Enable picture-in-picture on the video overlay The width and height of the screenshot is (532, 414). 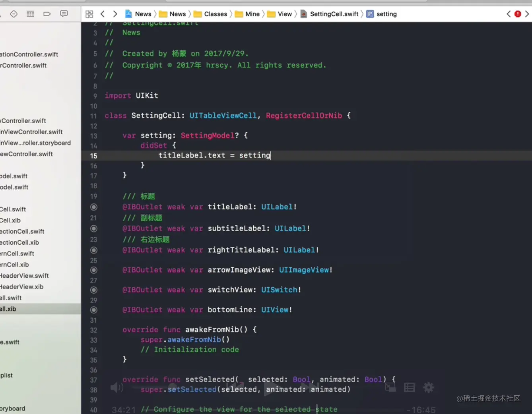click(390, 387)
